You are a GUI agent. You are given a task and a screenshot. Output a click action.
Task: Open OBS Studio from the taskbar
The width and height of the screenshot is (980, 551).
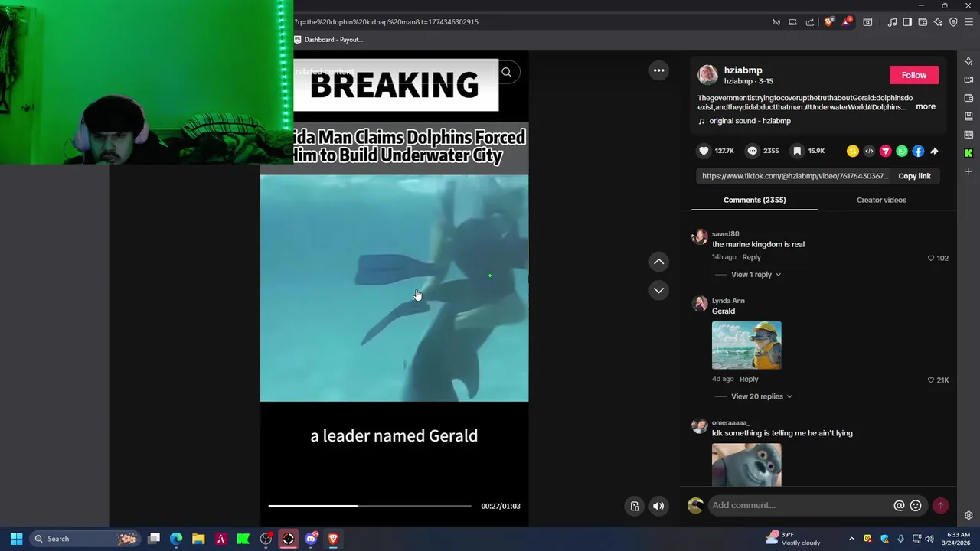coord(266,539)
